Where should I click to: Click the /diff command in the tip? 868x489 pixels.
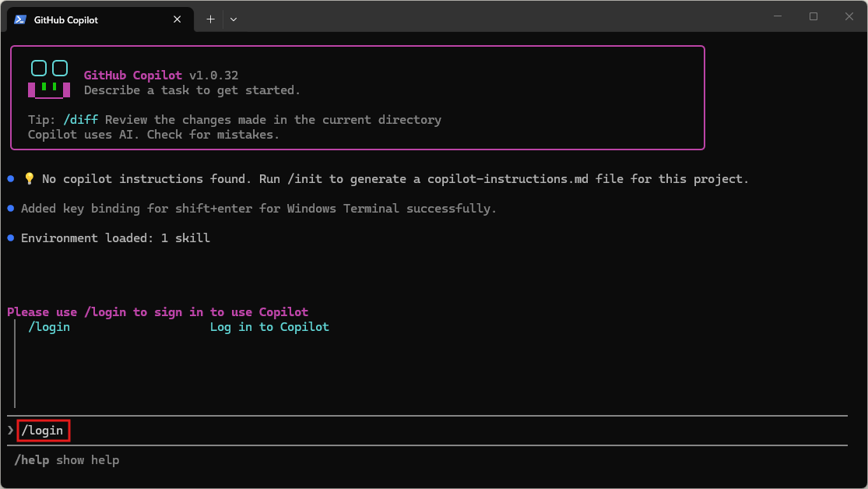80,120
